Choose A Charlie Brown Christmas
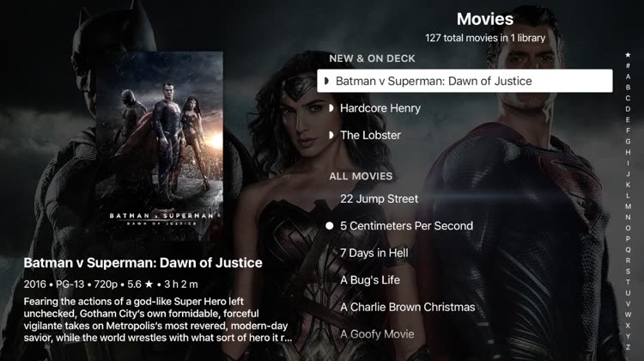The width and height of the screenshot is (644, 361). tap(407, 307)
